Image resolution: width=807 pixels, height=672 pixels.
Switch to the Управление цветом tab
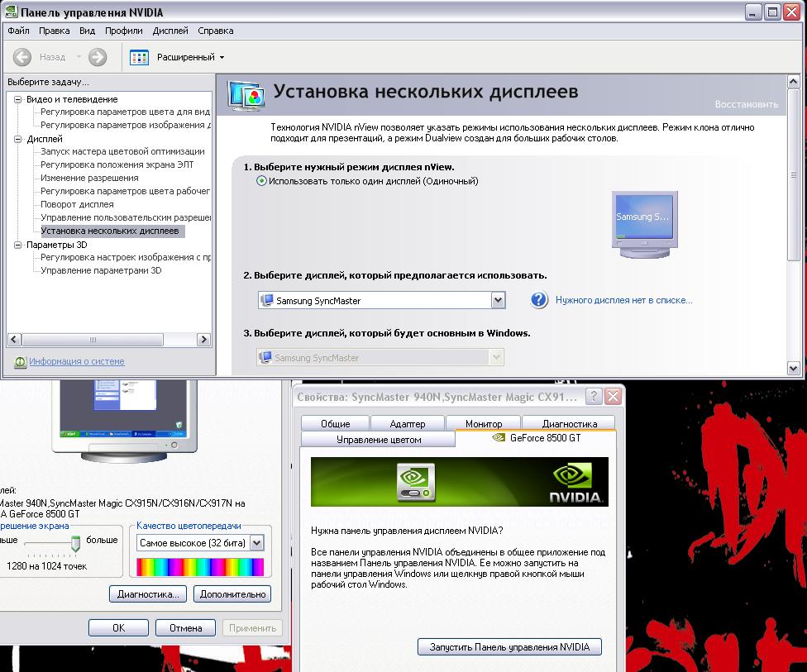tap(379, 440)
